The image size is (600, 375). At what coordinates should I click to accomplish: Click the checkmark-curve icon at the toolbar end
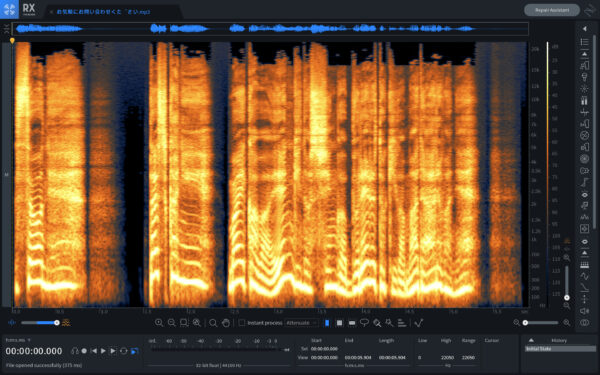click(x=419, y=323)
